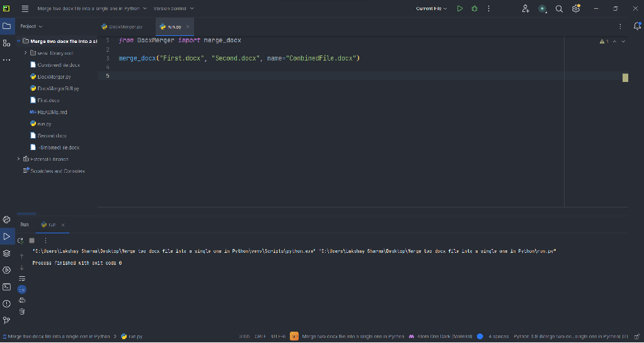Viewport: 644px width, 343px height.
Task: Toggle the Project tool window folder icon
Action: coord(6,26)
